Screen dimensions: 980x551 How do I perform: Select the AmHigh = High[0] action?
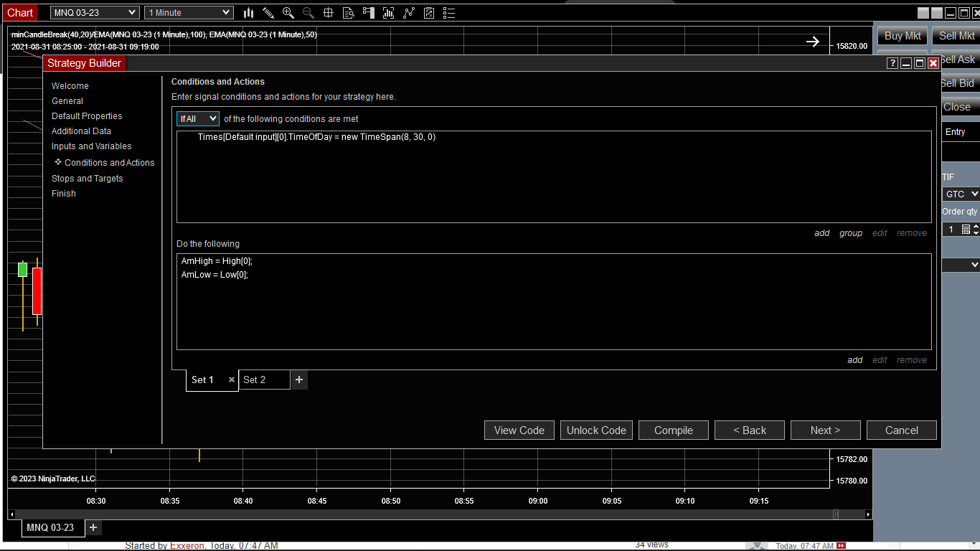coord(217,261)
